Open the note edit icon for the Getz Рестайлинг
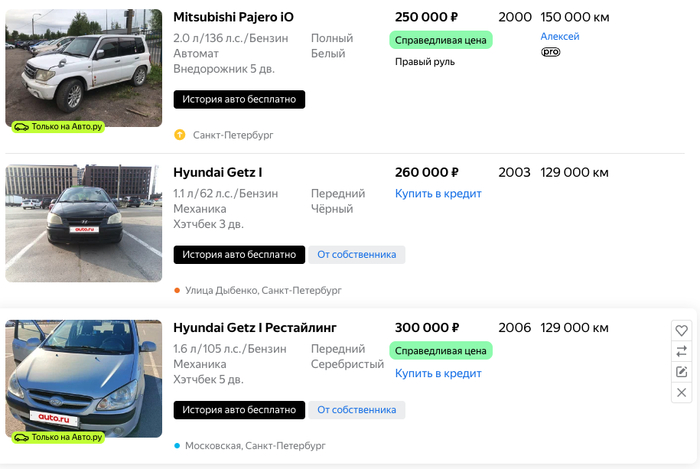 click(x=682, y=372)
